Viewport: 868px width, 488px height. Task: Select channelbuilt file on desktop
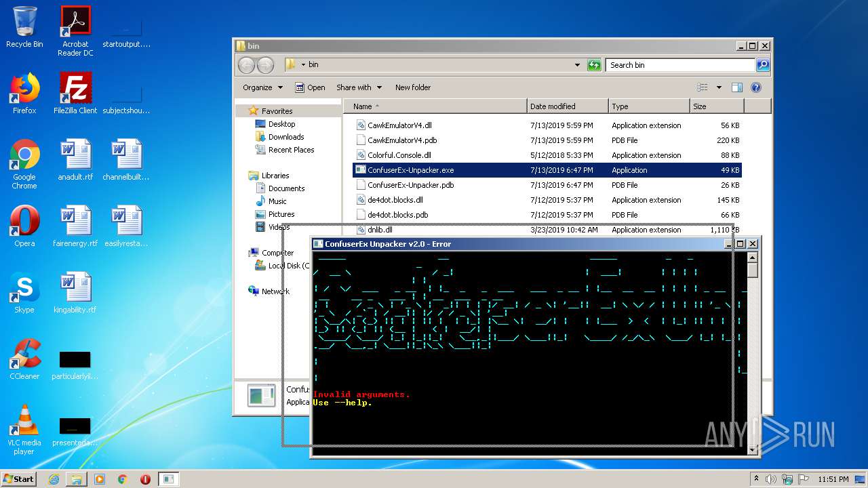pos(126,160)
